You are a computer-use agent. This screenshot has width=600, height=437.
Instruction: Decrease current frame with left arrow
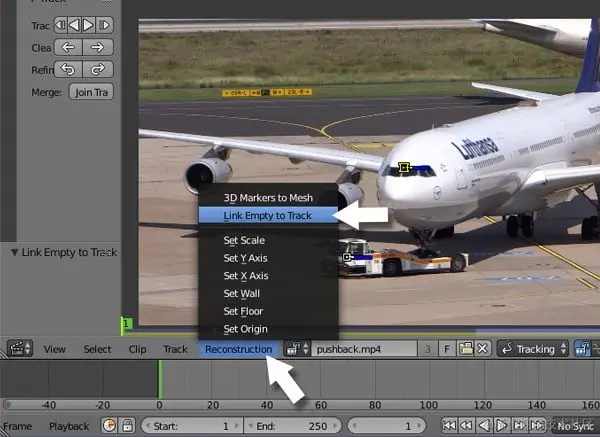pos(354,426)
